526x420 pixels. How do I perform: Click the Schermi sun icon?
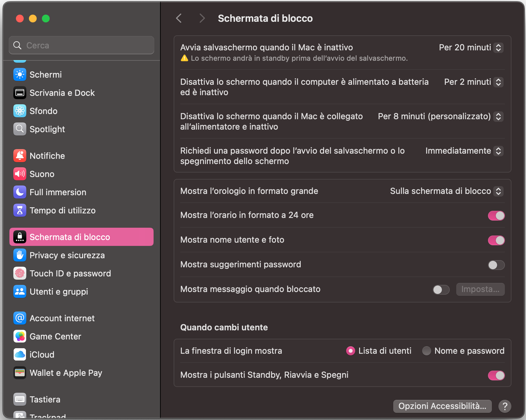[20, 74]
